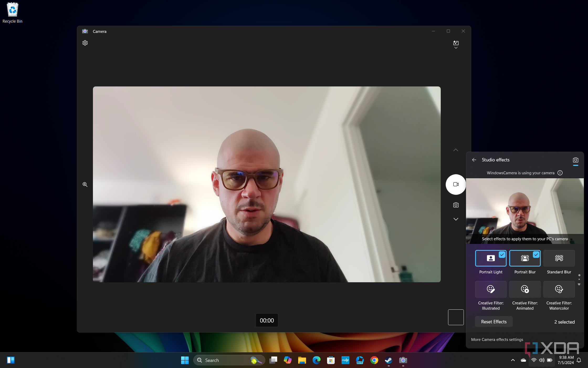
Task: Click the volume speaker tray icon
Action: [x=542, y=360]
